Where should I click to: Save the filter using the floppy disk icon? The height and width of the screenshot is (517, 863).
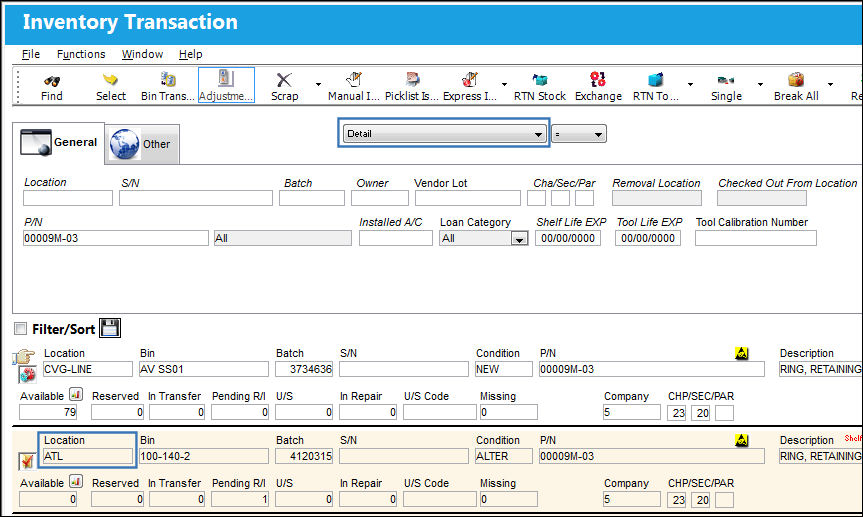(110, 328)
